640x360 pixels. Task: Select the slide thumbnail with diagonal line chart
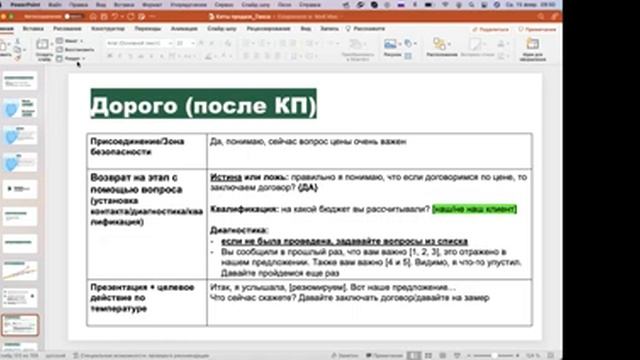[x=20, y=271]
